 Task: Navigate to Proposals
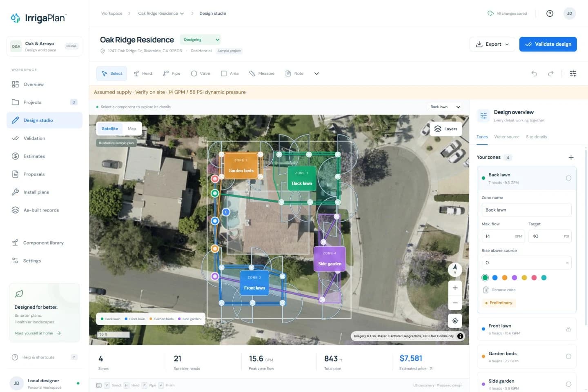point(44,174)
